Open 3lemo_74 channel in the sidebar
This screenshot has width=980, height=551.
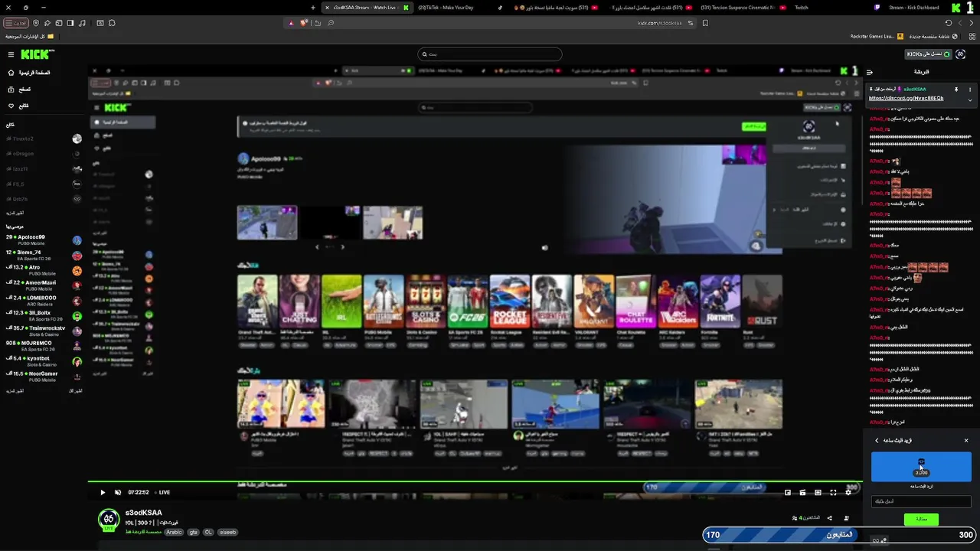click(43, 255)
